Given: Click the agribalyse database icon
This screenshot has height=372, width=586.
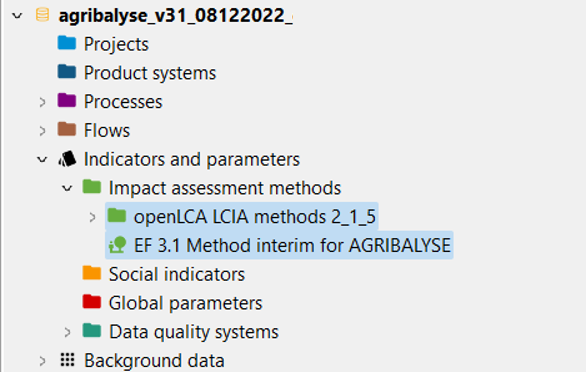Looking at the screenshot, I should [x=42, y=15].
